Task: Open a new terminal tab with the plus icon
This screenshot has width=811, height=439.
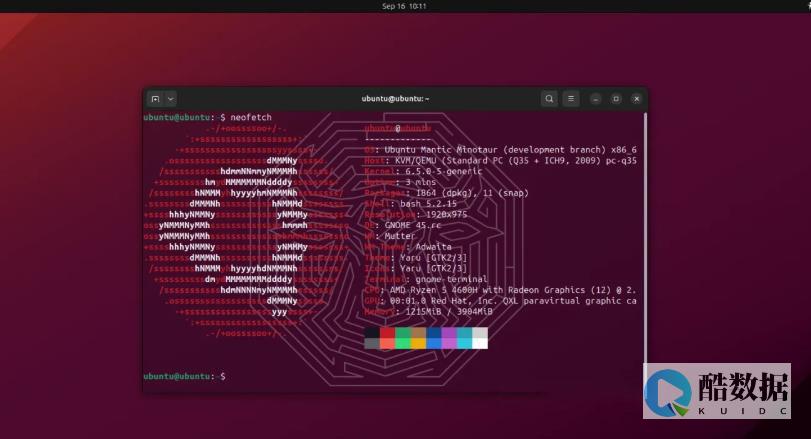Action: [x=155, y=99]
